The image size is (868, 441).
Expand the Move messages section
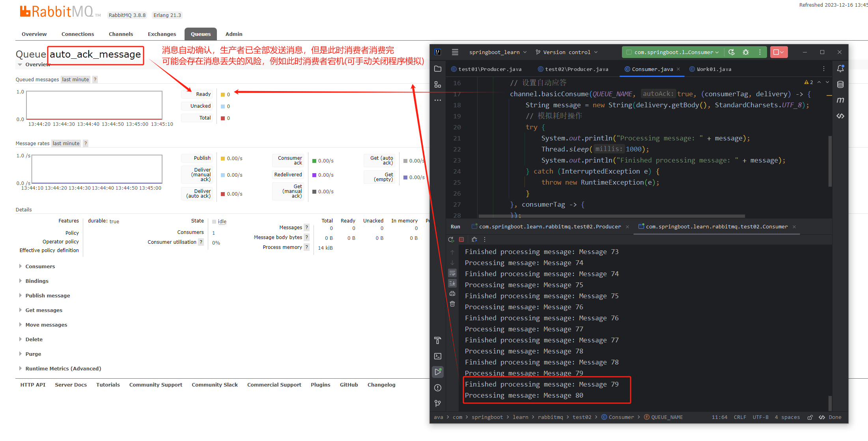tap(46, 325)
